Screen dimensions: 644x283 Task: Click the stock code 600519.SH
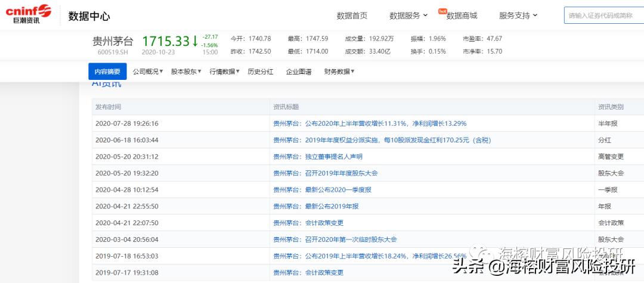[x=112, y=52]
